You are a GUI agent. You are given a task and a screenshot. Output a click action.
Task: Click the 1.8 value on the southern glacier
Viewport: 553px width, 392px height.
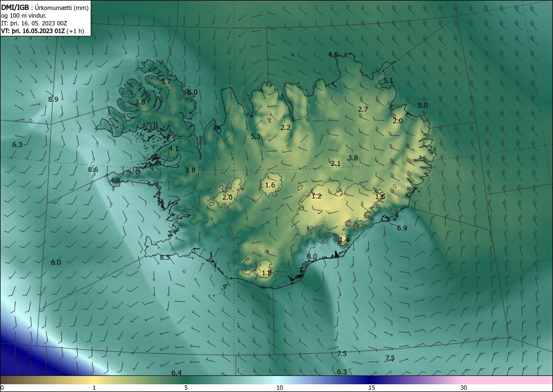click(267, 273)
